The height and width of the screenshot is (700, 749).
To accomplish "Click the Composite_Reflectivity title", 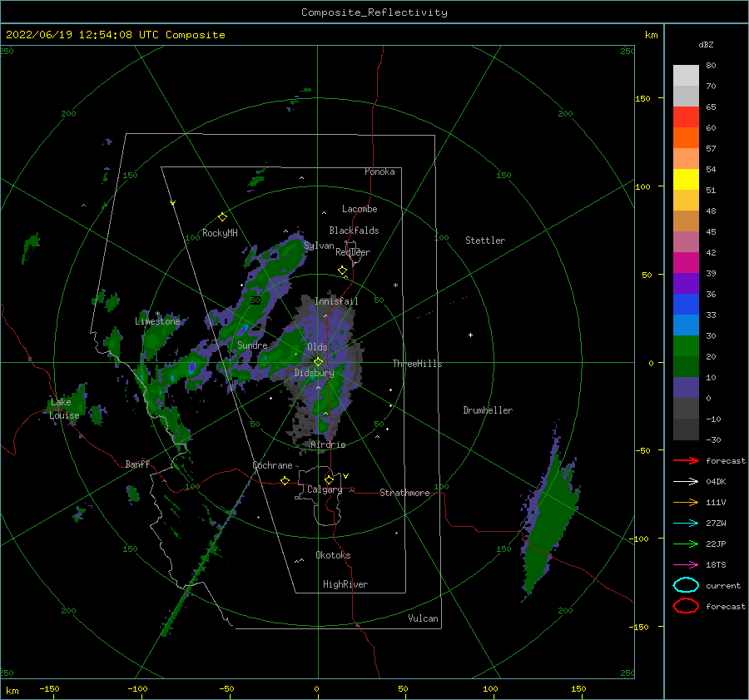I will [374, 12].
